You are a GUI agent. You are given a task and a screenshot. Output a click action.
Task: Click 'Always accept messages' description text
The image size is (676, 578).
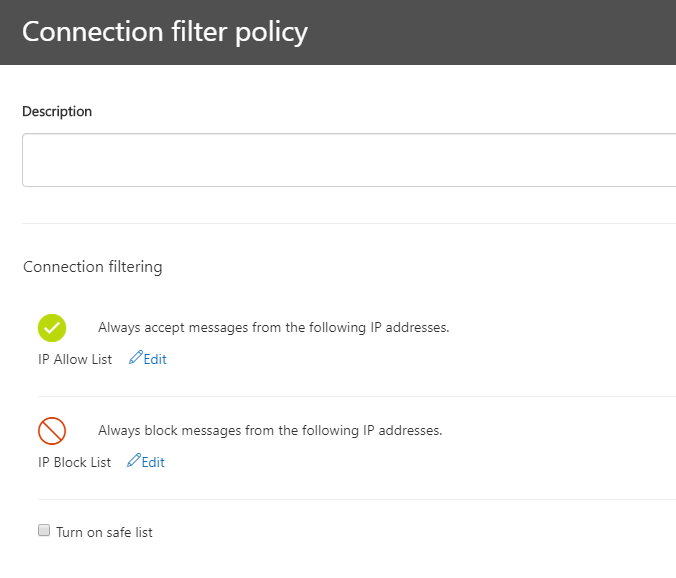click(x=273, y=328)
